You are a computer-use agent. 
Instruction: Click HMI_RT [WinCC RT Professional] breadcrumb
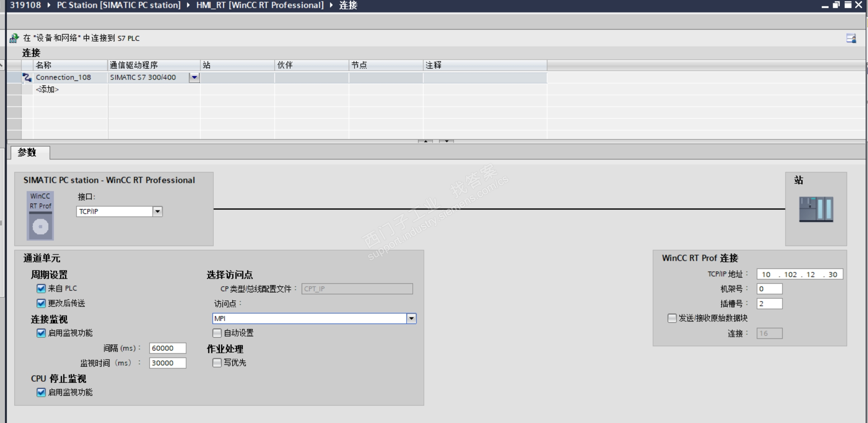coord(260,5)
